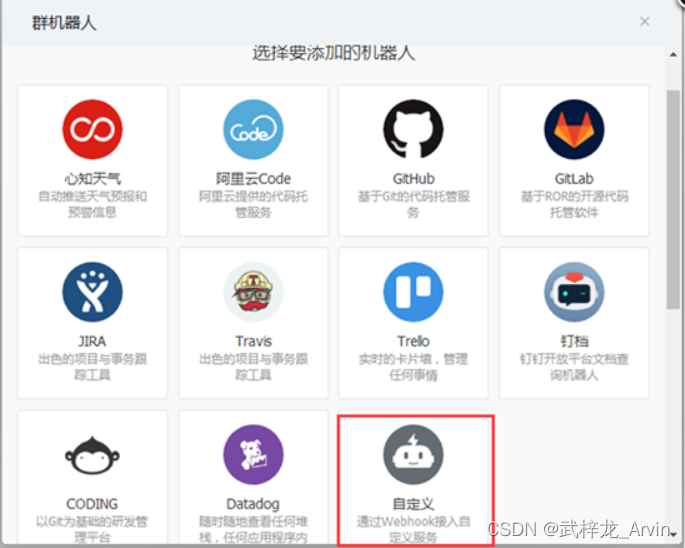
Task: Click description 基于ROR的开源代码托管软件
Action: pyautogui.click(x=574, y=204)
